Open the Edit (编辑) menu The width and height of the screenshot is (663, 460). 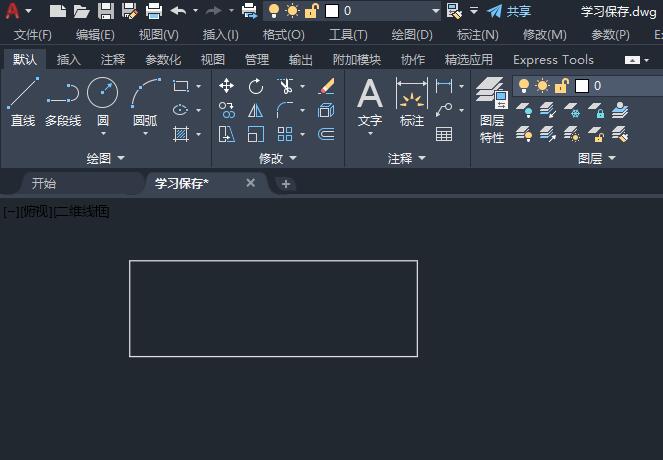tap(95, 35)
